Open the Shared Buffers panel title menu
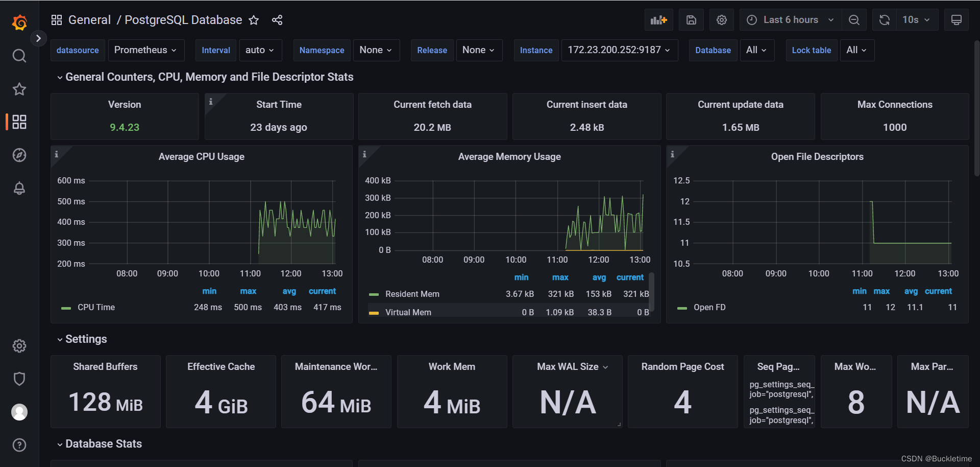Screen dimensions: 980x467 105,366
